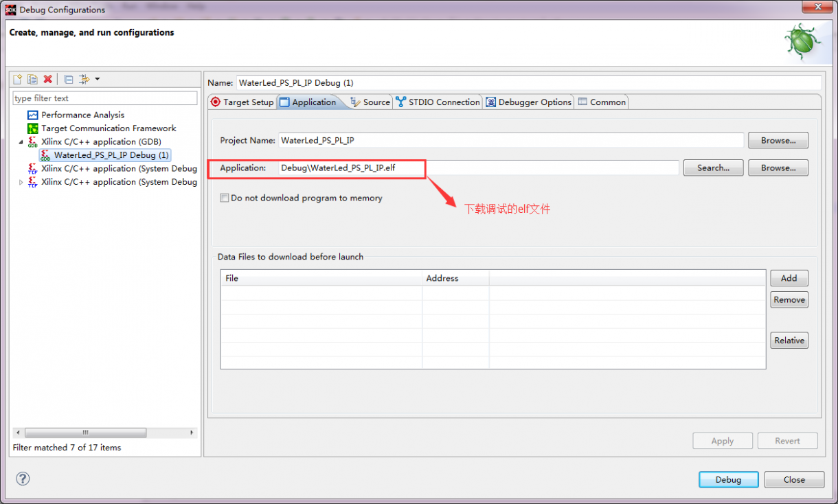
Task: Click the new launch configuration icon
Action: coord(18,79)
